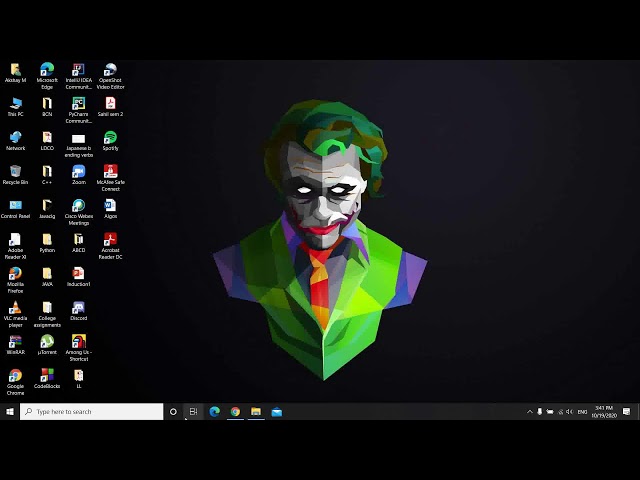
Task: Open the Action Center notifications icon
Action: pos(627,411)
